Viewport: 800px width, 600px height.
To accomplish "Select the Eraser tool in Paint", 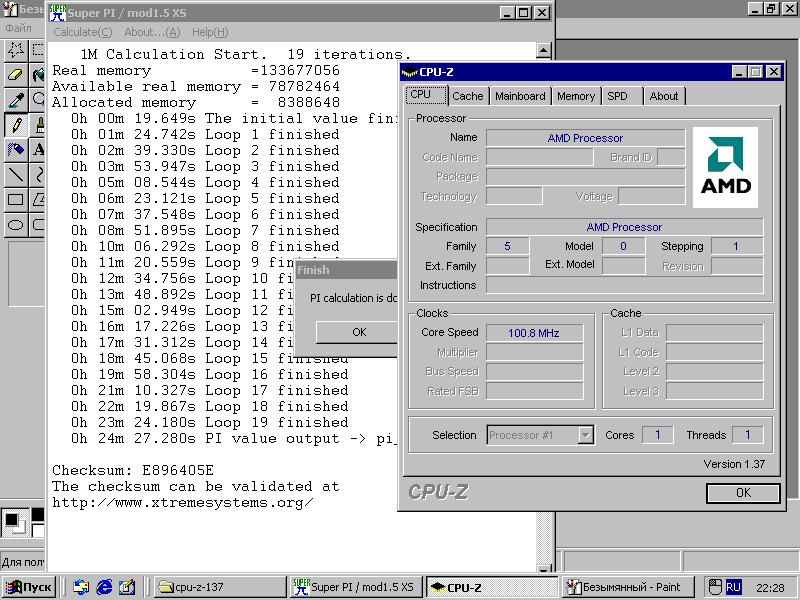I will [x=16, y=75].
